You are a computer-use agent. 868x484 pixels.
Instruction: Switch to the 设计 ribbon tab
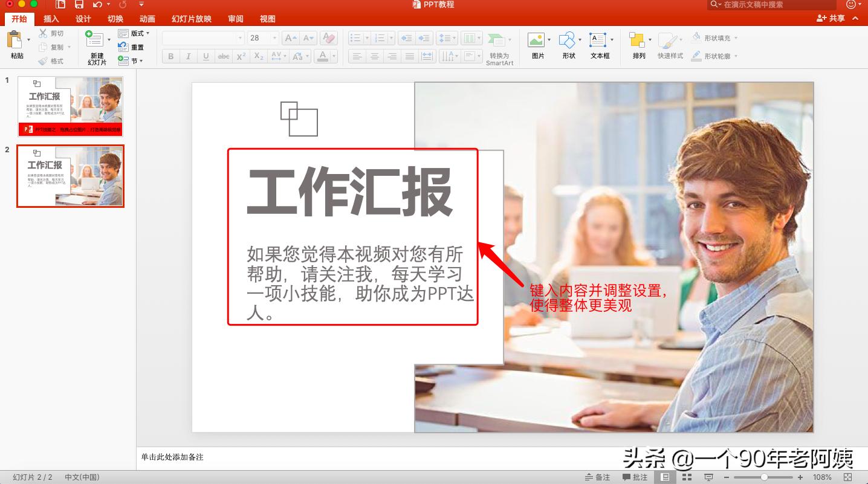click(x=83, y=19)
